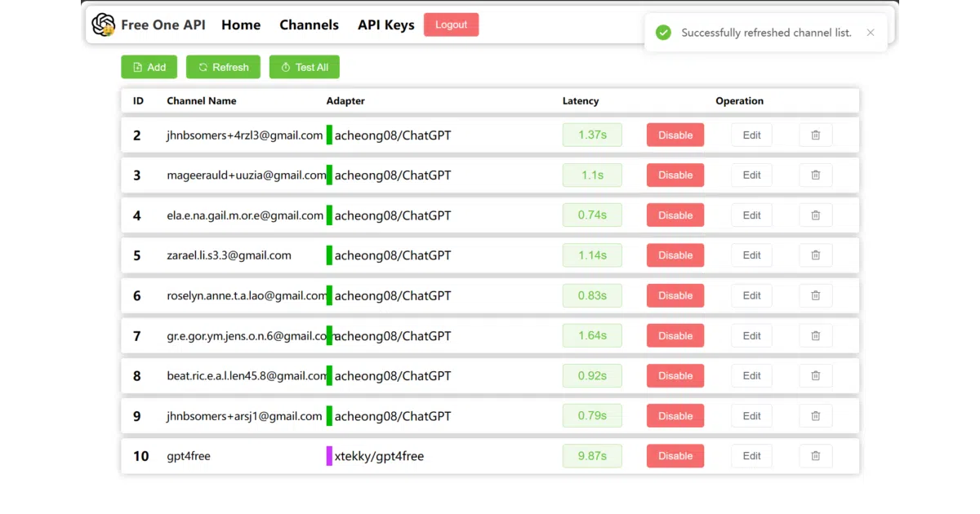This screenshot has width=980, height=514.
Task: Click the 1.14s latency badge
Action: point(592,255)
